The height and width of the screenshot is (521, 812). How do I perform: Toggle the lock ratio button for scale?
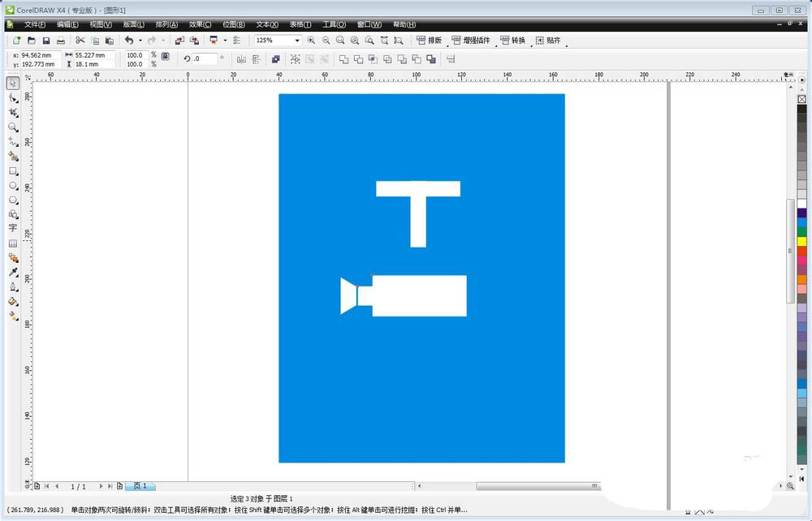(166, 57)
